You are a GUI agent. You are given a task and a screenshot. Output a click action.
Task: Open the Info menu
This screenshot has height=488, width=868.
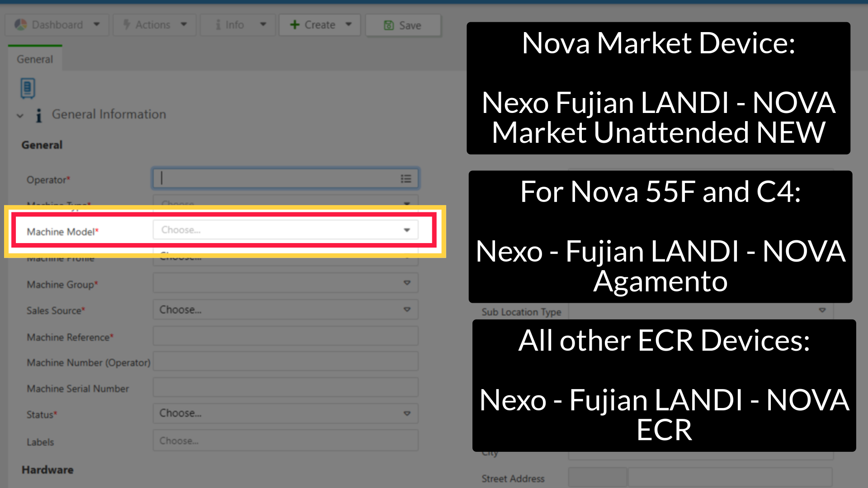(x=238, y=25)
